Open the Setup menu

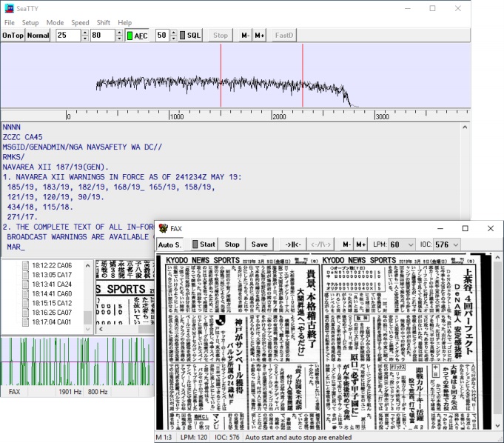[x=30, y=22]
